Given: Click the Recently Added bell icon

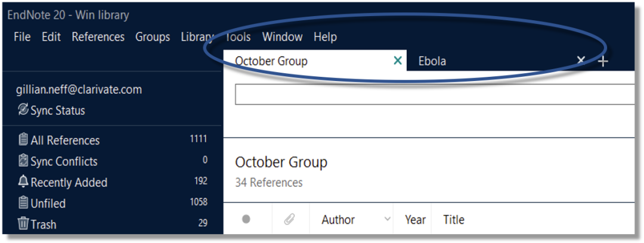Looking at the screenshot, I should [x=23, y=182].
